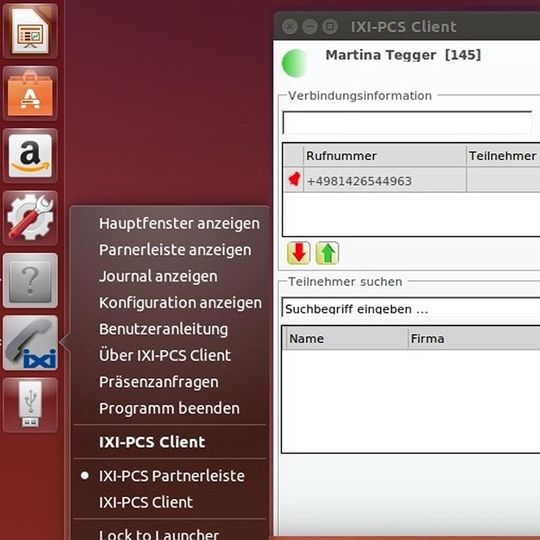Click the red bell icon beside +4981426544963
This screenshot has width=540, height=540.
point(294,179)
